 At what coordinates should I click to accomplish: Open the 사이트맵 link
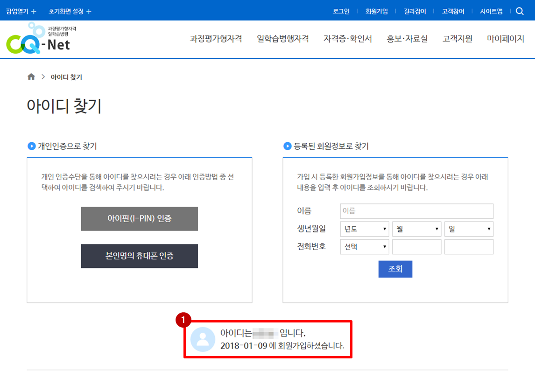pos(491,11)
